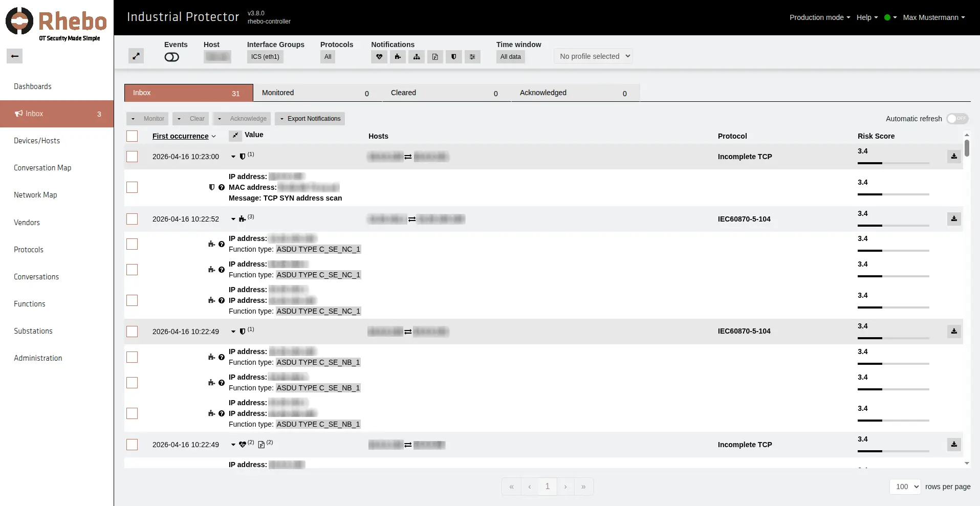
Task: Click the Protocols All filter button
Action: click(x=328, y=57)
